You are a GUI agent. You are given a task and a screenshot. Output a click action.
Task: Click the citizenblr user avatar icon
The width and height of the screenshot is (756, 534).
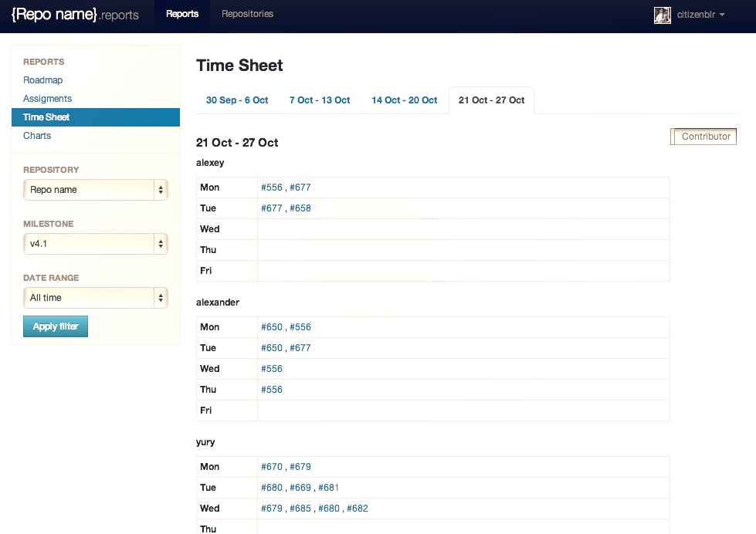[662, 15]
